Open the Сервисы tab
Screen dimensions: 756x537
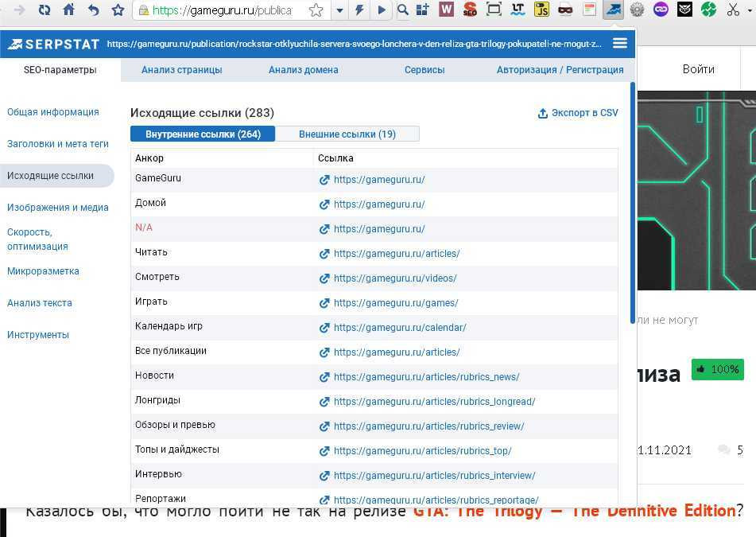tap(425, 70)
